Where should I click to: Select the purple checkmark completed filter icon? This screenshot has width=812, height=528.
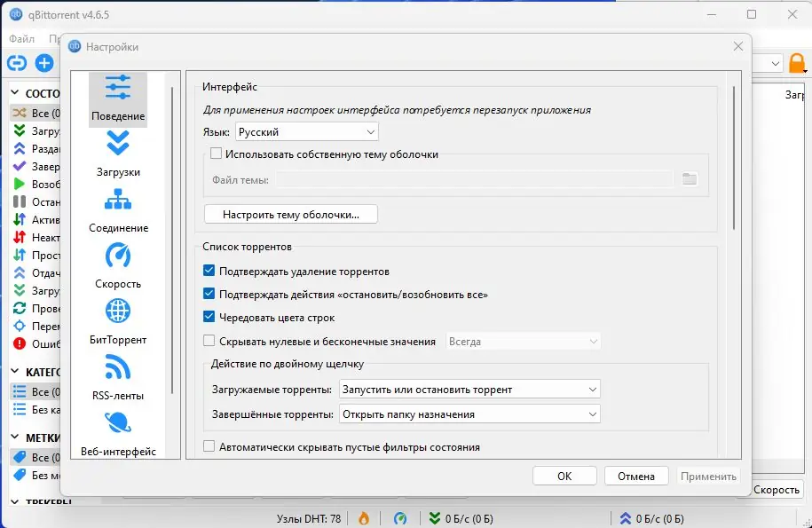(20, 166)
